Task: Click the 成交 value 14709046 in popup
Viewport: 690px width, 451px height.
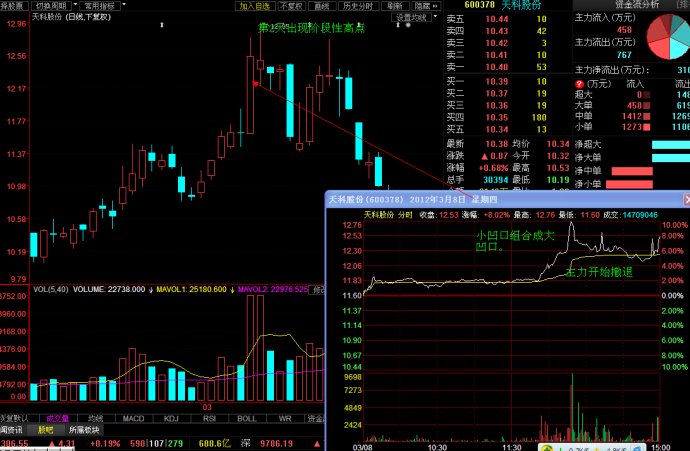Action: 640,215
